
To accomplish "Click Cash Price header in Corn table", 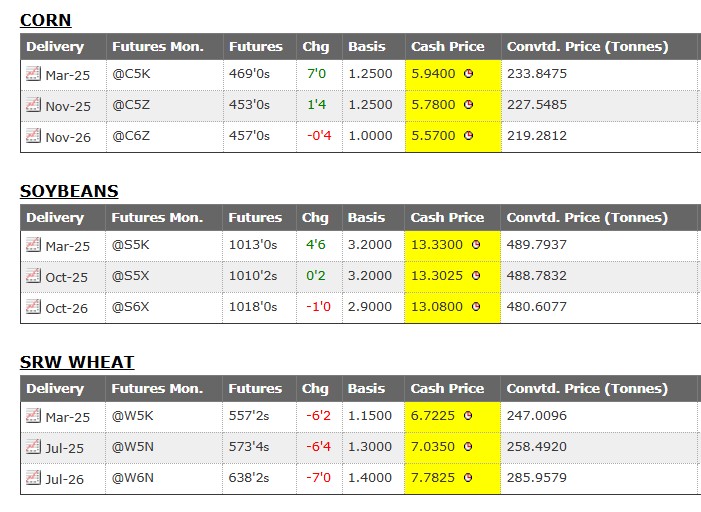I will [x=447, y=47].
